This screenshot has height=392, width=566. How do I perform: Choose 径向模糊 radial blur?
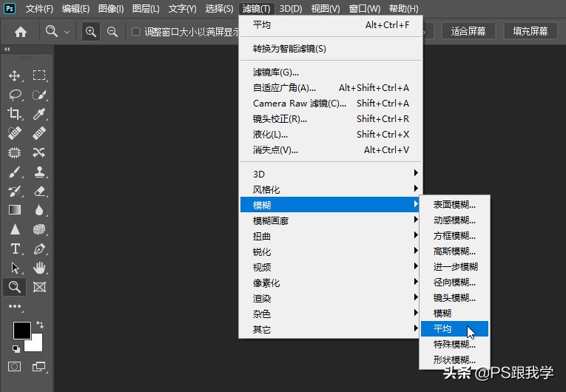(454, 282)
